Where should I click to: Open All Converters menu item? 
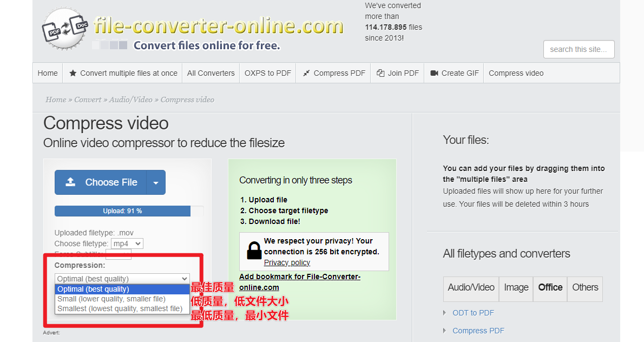(x=211, y=73)
